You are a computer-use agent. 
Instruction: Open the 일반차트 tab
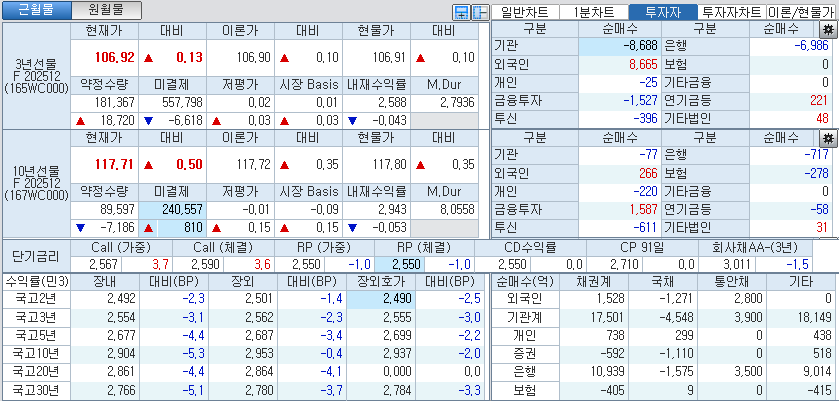[525, 12]
